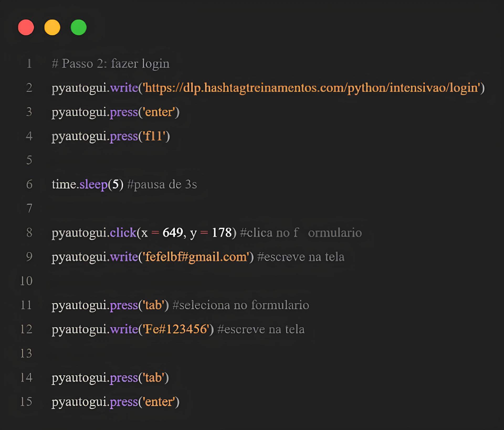Click the hashtagtreinamentos login URL string

(x=311, y=88)
